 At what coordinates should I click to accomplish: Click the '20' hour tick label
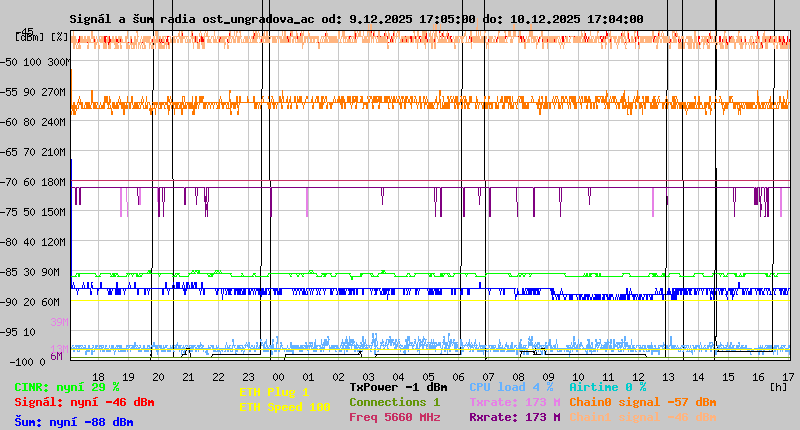coord(158,377)
